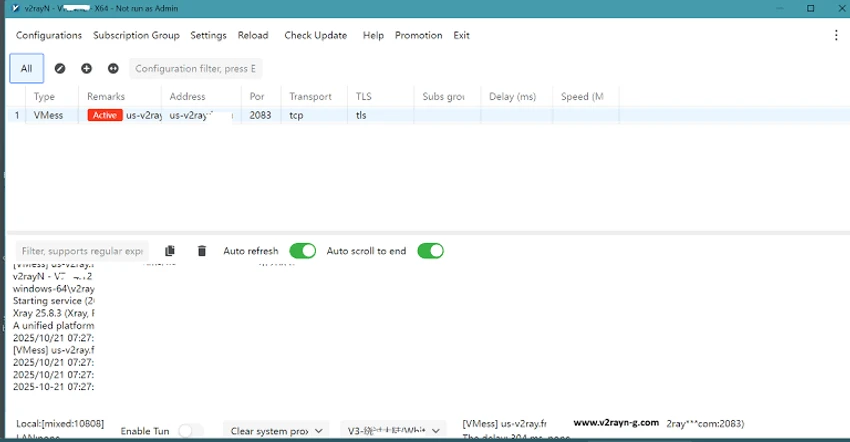
Task: Select the All group tab
Action: [27, 68]
